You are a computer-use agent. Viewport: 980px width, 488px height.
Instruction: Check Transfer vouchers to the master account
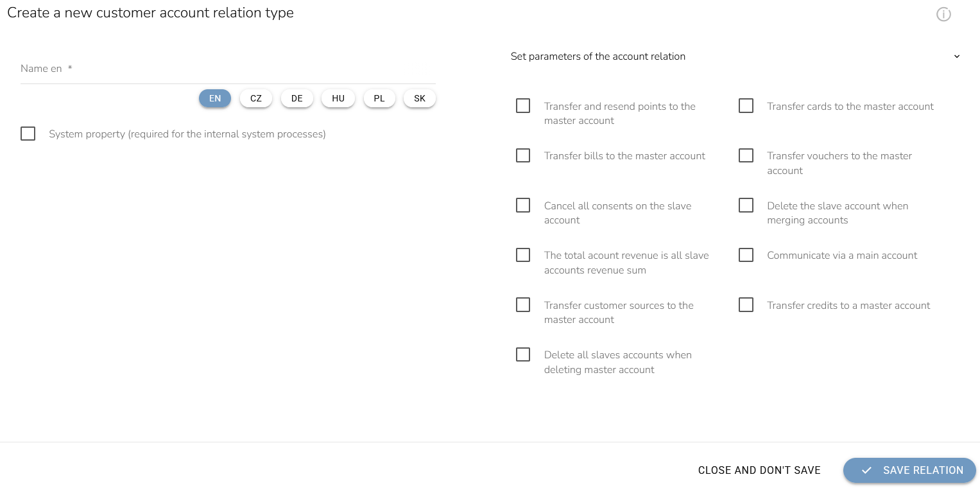click(746, 155)
